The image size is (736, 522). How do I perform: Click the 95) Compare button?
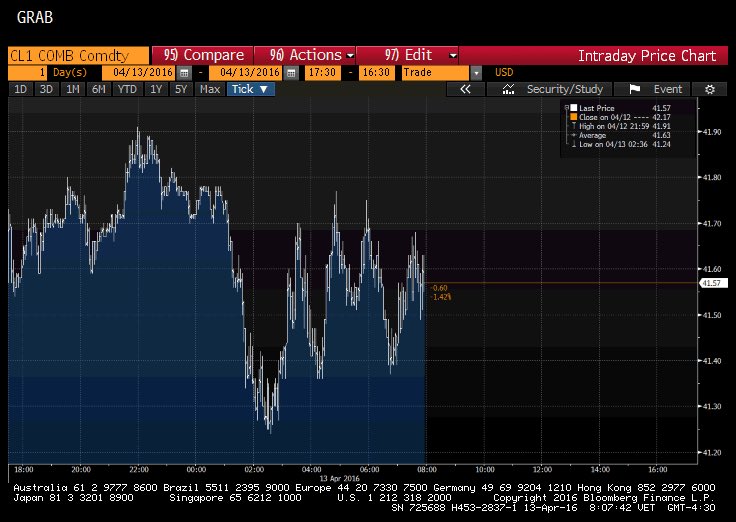click(x=203, y=55)
